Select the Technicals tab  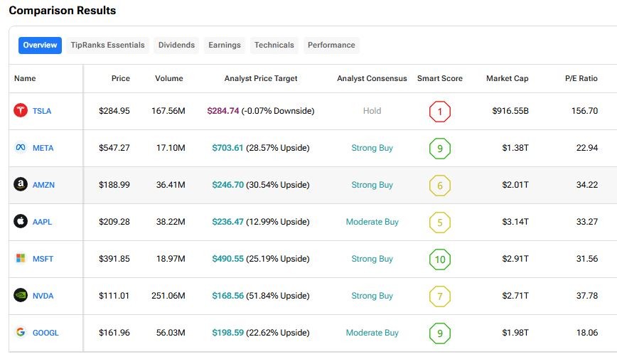click(x=274, y=45)
